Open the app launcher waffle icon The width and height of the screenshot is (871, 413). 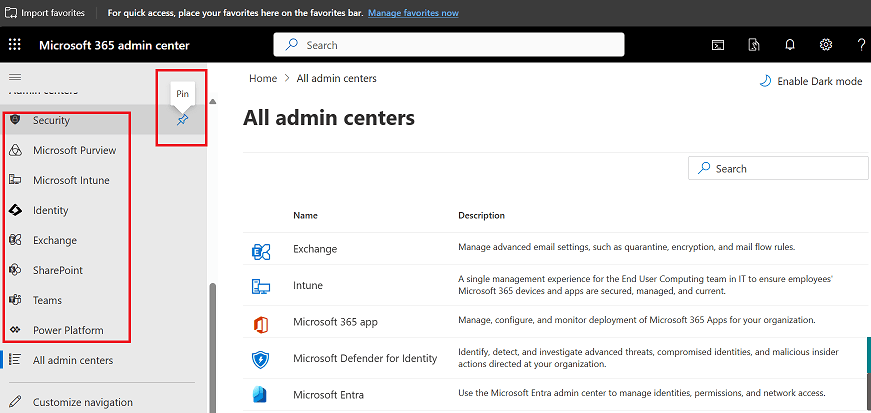pyautogui.click(x=15, y=45)
